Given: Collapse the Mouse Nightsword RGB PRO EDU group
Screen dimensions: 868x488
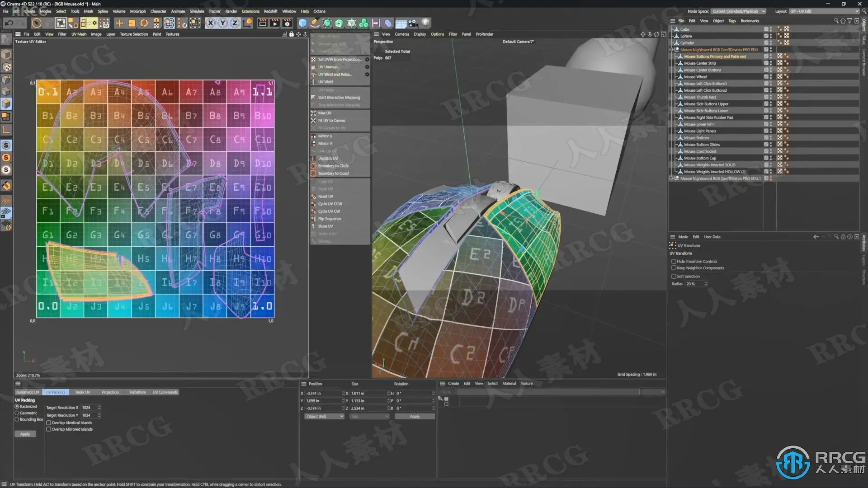Looking at the screenshot, I should [x=671, y=50].
